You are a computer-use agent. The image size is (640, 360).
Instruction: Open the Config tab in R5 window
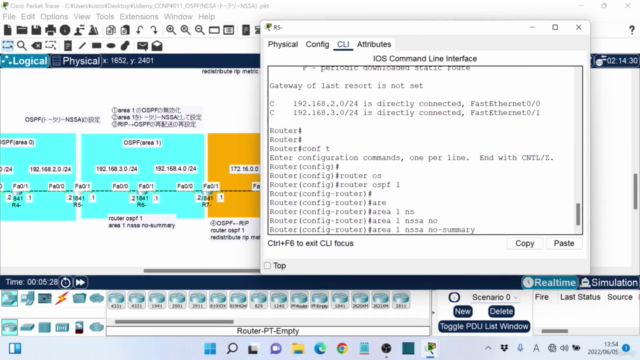[x=317, y=44]
